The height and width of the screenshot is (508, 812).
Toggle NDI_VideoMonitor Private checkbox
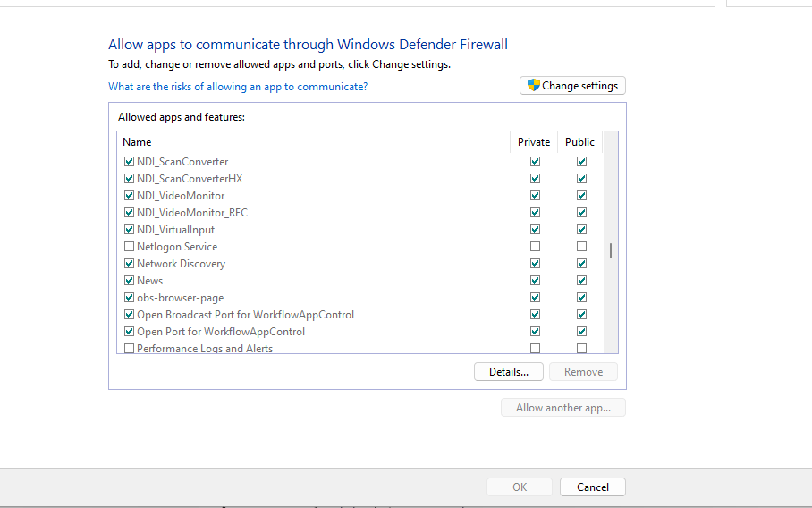click(535, 196)
